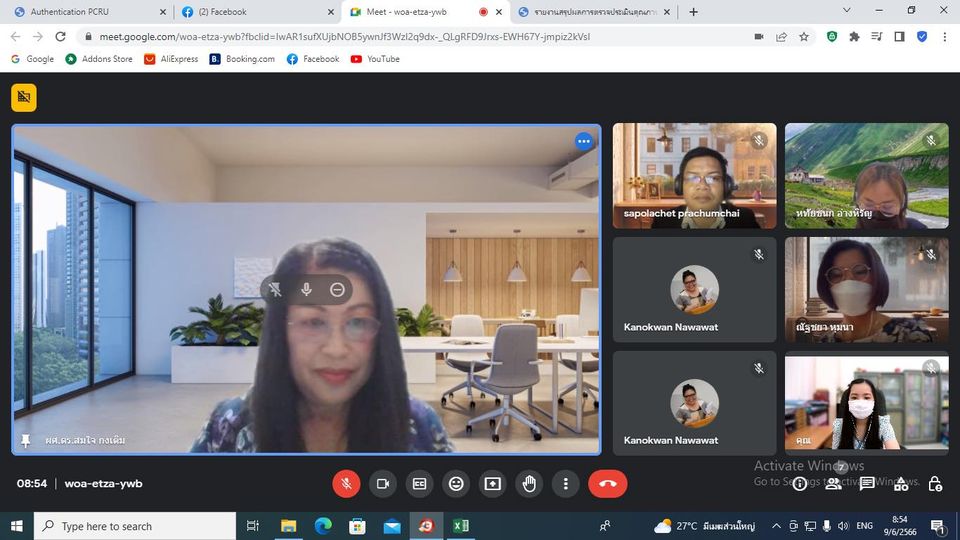Toggle the camera in the Meet control bar

tap(382, 484)
